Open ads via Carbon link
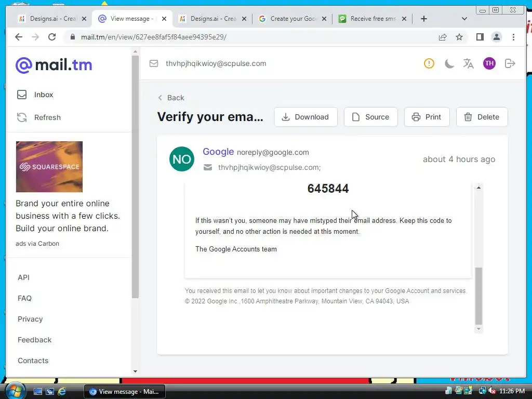Viewport: 532px width, 399px height. coord(37,244)
